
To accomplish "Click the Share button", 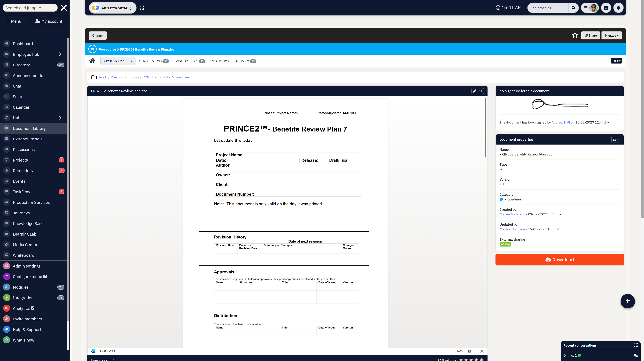I will (x=591, y=35).
